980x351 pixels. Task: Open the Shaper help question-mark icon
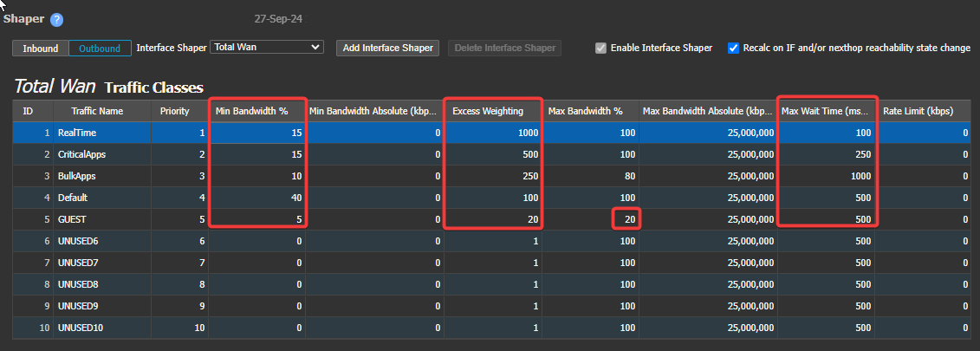tap(57, 19)
